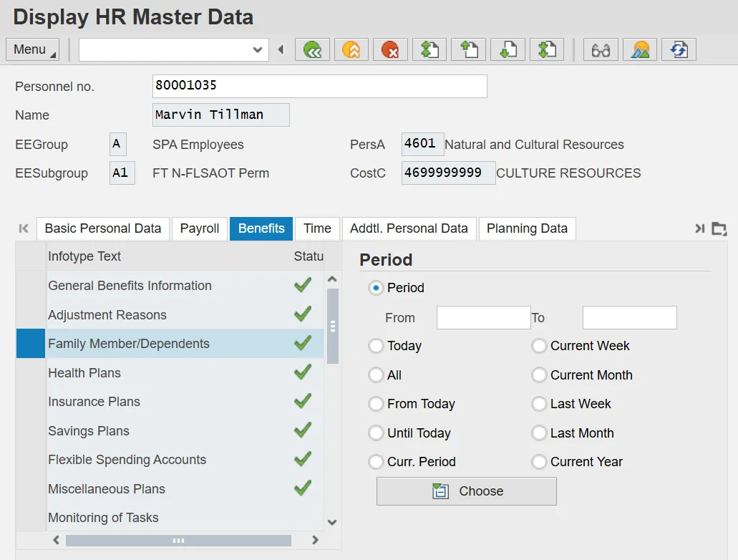
Task: Open the command field dropdown
Action: coord(258,49)
